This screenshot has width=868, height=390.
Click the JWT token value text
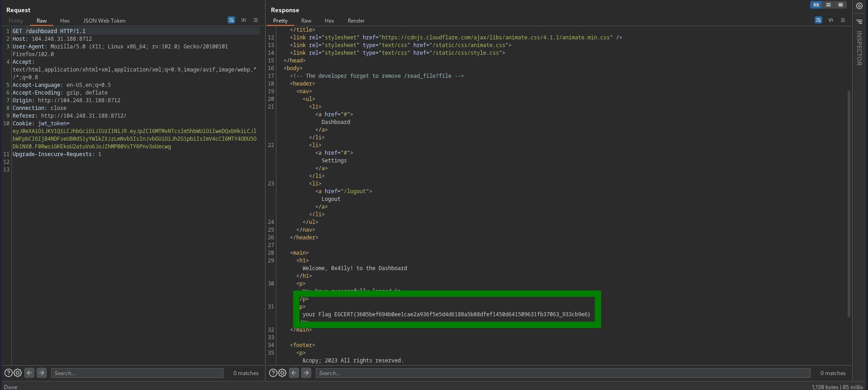pyautogui.click(x=134, y=139)
